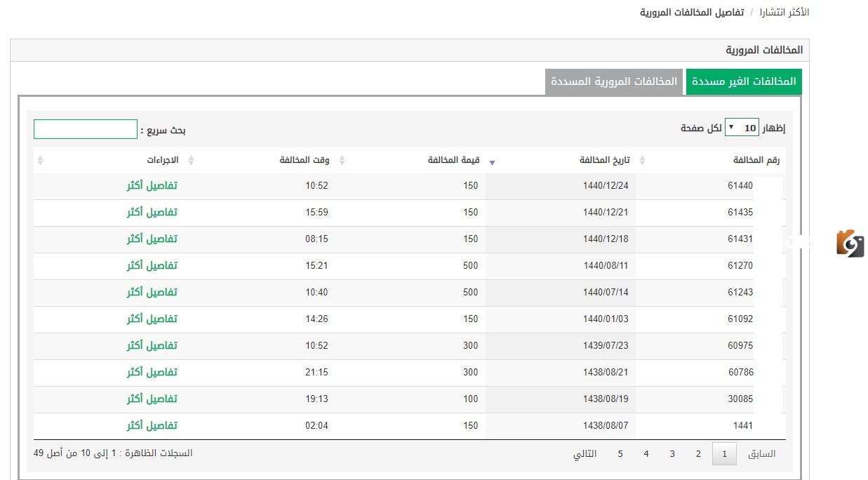
Task: Click the المخالفات المرورية panel heading
Action: (x=764, y=51)
